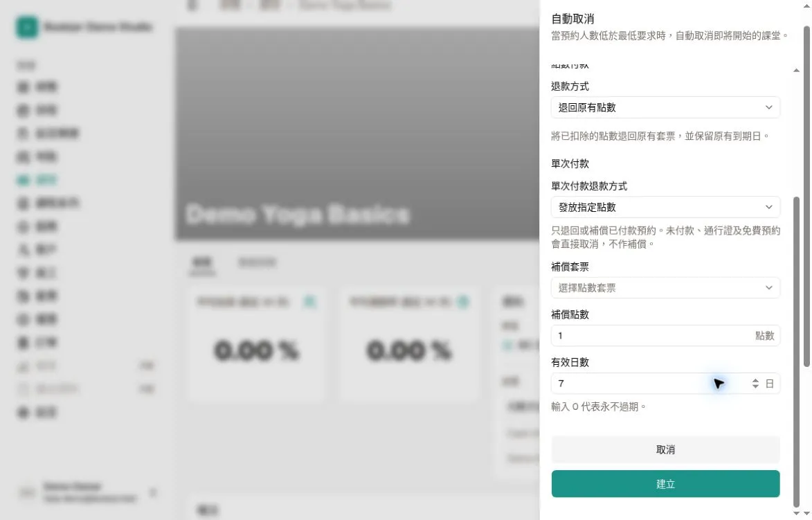
Task: Click the inner form scrollbar thumb
Action: pyautogui.click(x=797, y=352)
